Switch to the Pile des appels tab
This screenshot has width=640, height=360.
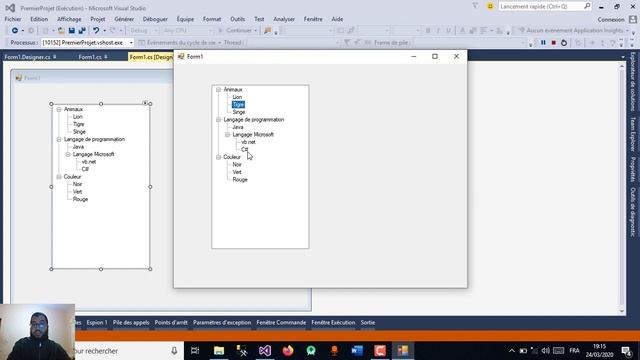(x=131, y=322)
